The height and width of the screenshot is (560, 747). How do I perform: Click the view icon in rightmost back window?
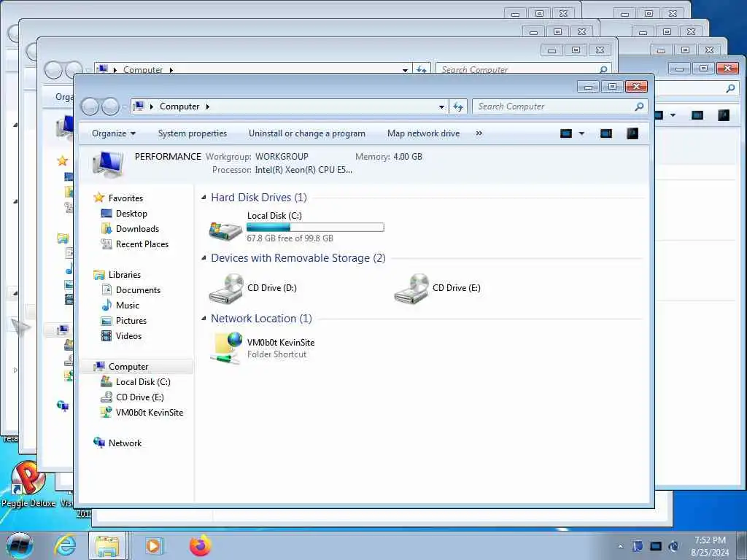[659, 114]
